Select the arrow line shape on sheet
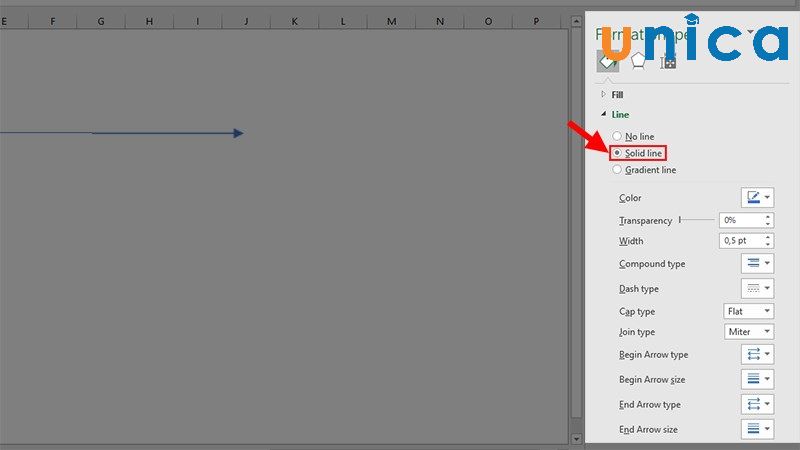Screen dimensions: 800x450 [x=121, y=133]
